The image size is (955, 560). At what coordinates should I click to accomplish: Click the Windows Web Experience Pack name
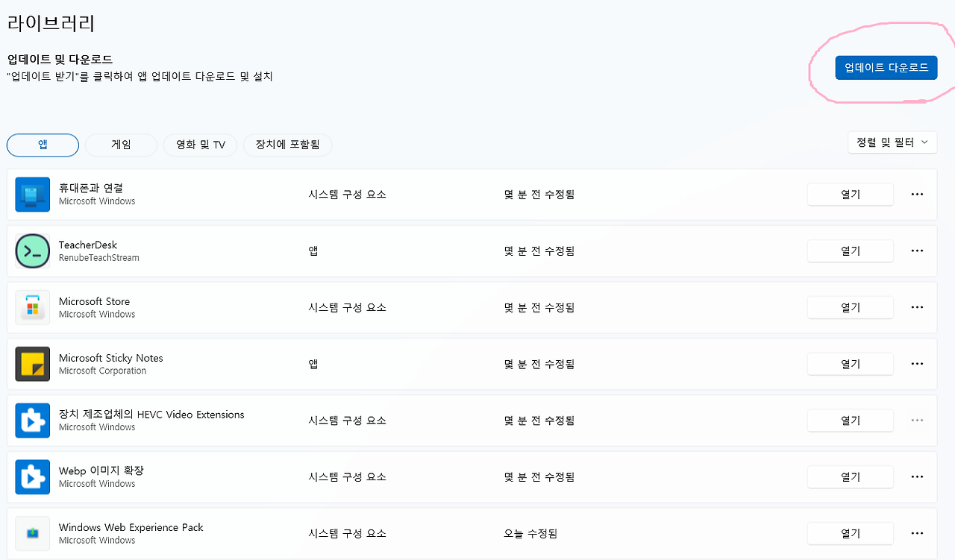tap(131, 527)
